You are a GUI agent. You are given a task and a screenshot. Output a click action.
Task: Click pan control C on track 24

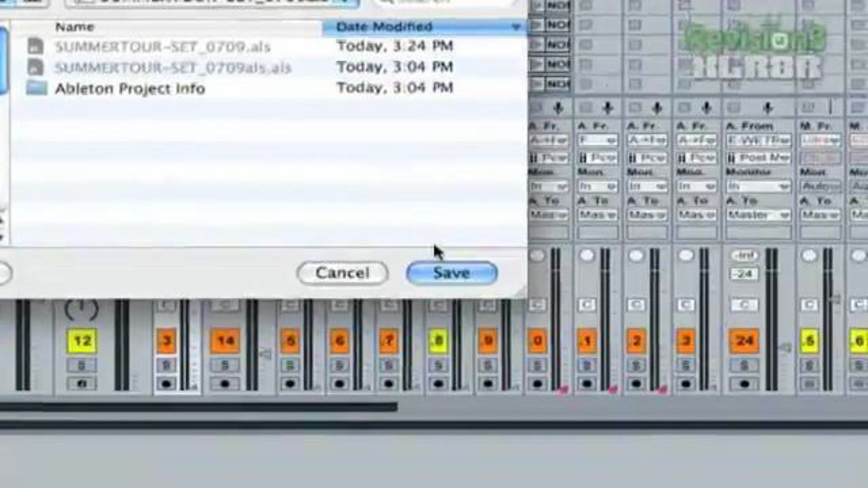(744, 305)
